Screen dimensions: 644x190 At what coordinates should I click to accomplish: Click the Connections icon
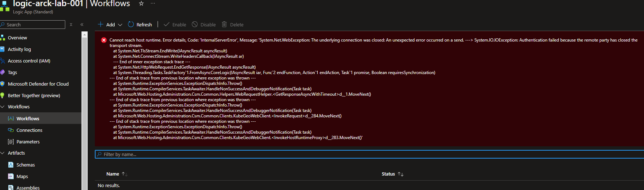[11, 130]
